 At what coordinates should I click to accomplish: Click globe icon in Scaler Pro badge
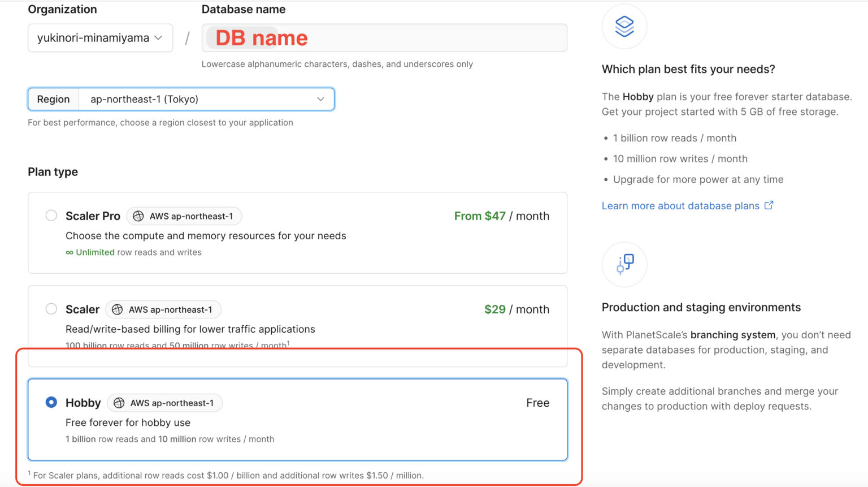pyautogui.click(x=138, y=216)
